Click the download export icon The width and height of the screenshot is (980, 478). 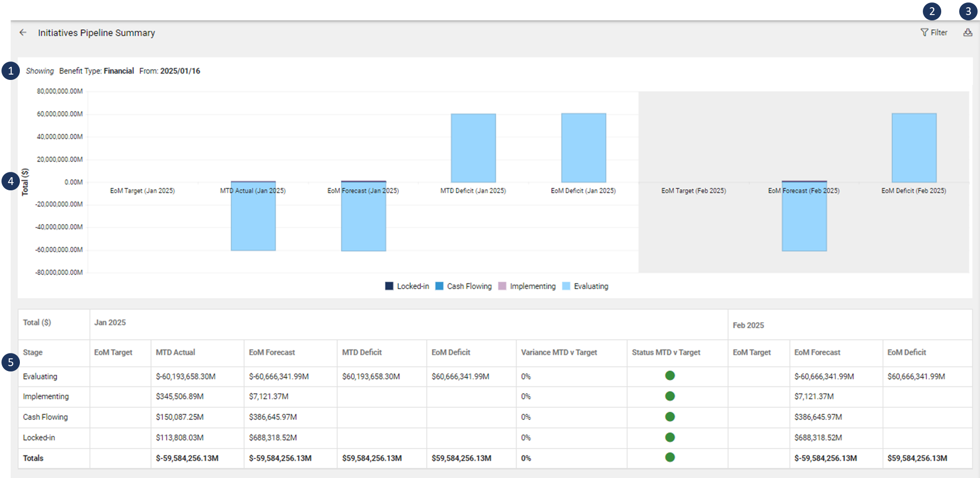[x=967, y=32]
